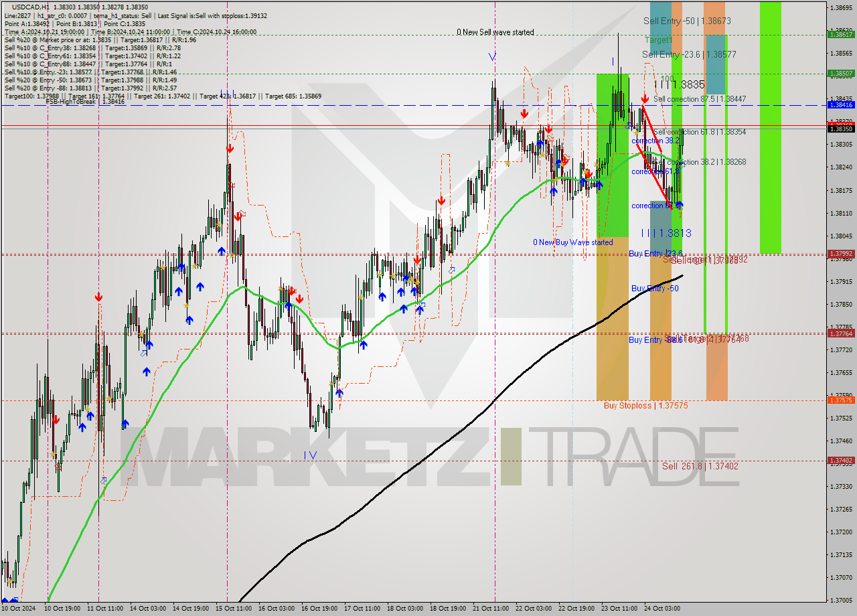Click the '14 Oct 19:00' time axis label

point(191,609)
